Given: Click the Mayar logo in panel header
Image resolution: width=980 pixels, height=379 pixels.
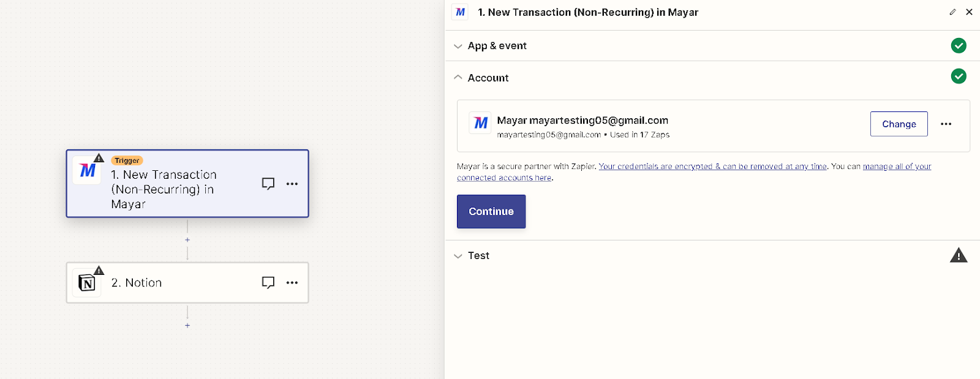Looking at the screenshot, I should pos(461,12).
